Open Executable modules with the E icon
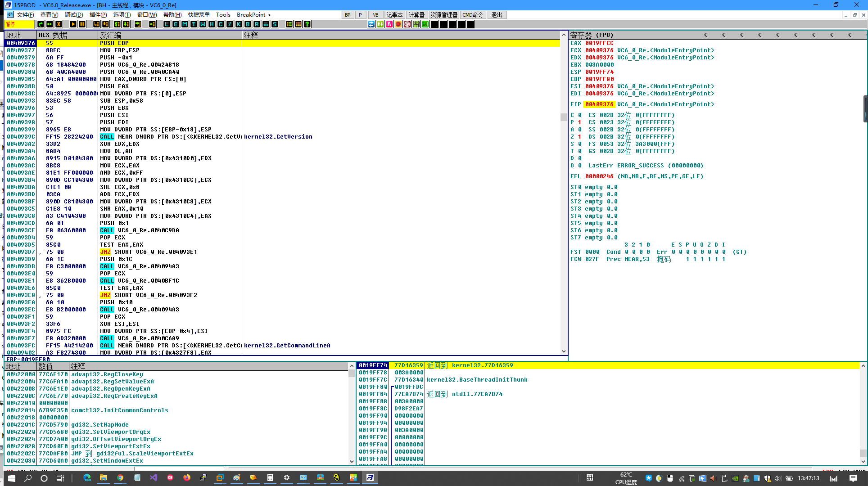 pyautogui.click(x=176, y=24)
